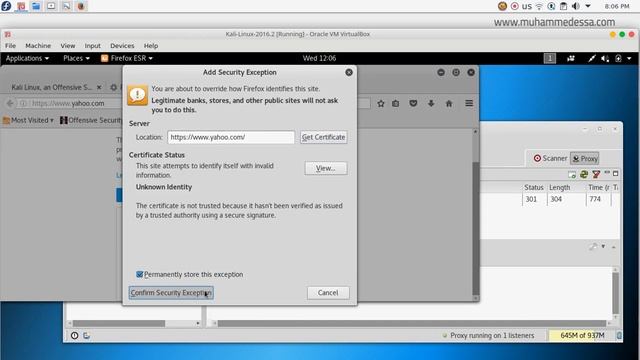640x360 pixels.
Task: Click Firefox back arrow button
Action: (10, 104)
